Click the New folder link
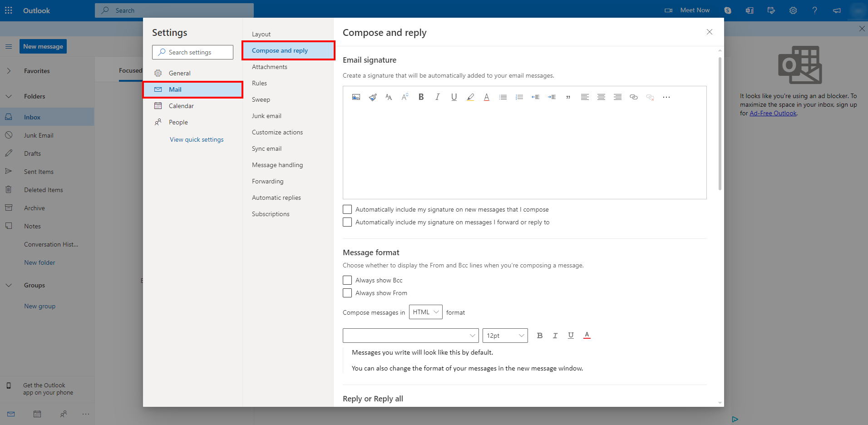 39,262
